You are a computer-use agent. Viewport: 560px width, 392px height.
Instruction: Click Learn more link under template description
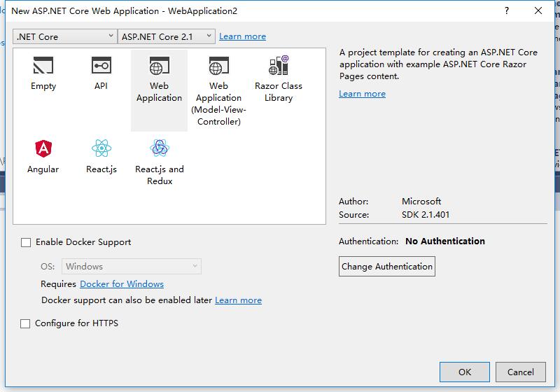point(362,94)
